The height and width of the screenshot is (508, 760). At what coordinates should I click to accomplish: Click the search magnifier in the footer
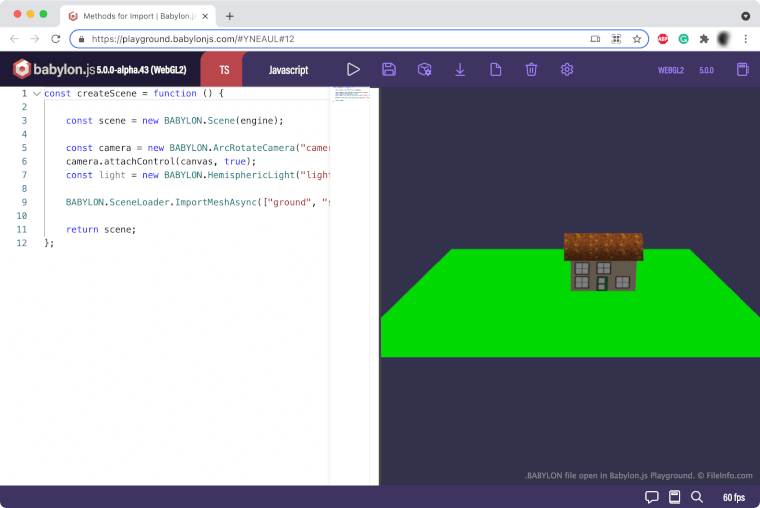click(698, 497)
